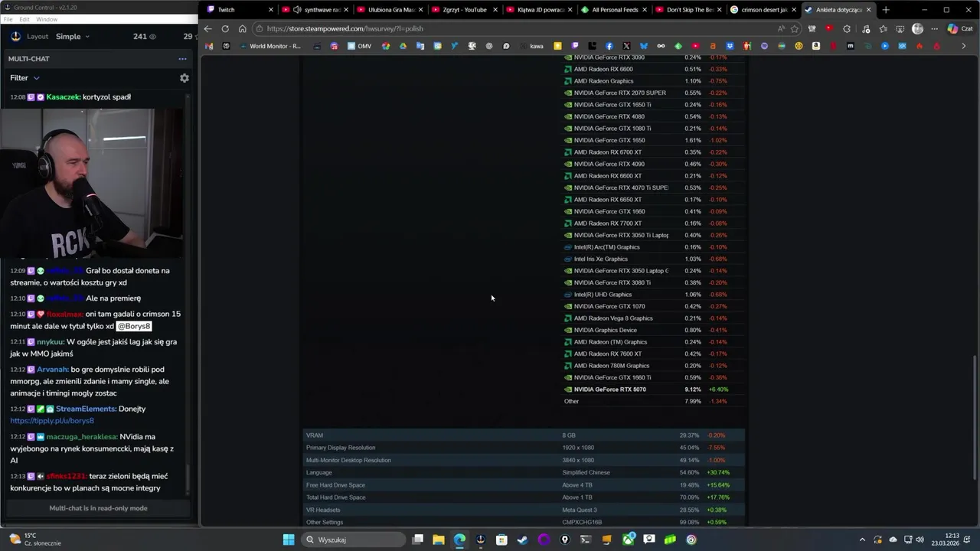Open the volume control in system tray
The height and width of the screenshot is (551, 980).
[x=920, y=540]
